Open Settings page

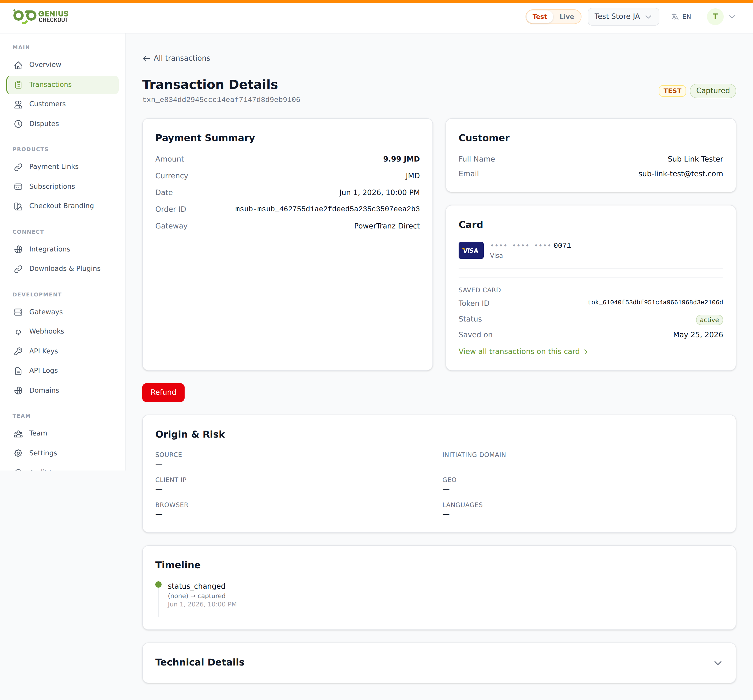pyautogui.click(x=62, y=453)
